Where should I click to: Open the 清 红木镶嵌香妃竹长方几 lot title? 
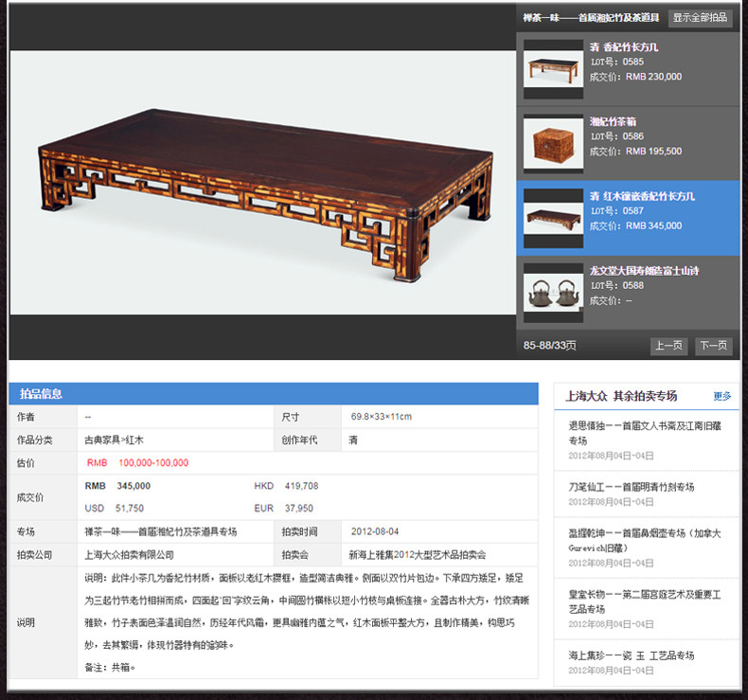[642, 196]
